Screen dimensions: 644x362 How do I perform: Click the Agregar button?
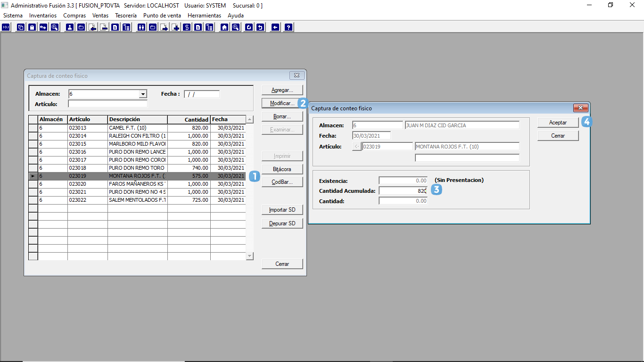282,90
